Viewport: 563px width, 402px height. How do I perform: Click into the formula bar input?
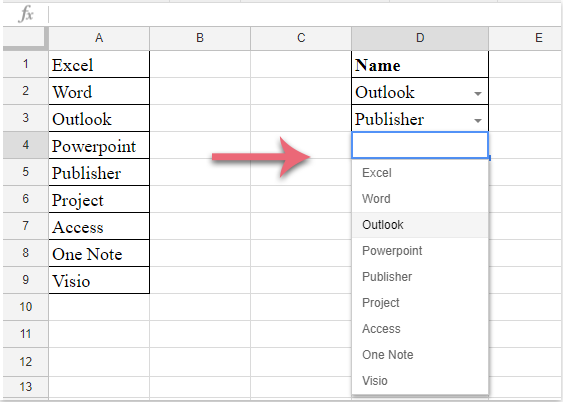[x=305, y=14]
